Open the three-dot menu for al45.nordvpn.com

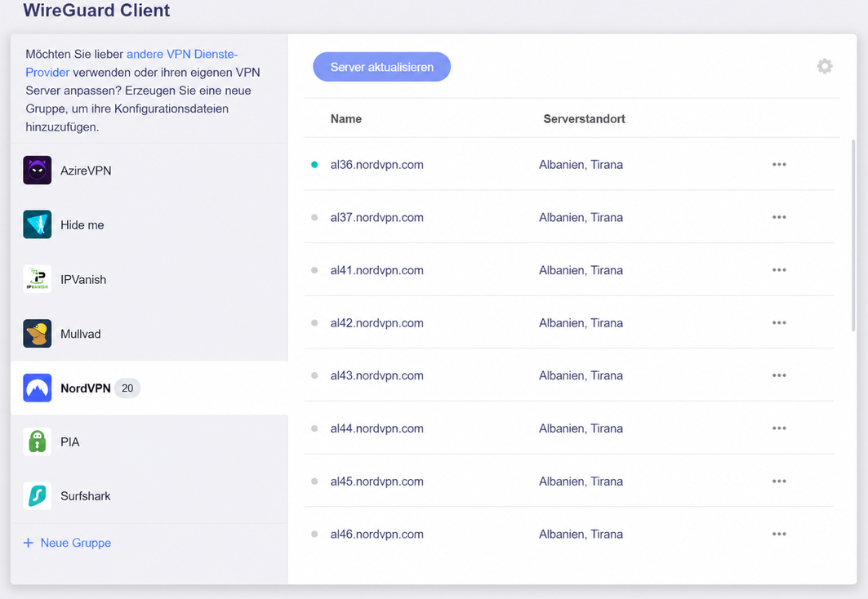[779, 481]
